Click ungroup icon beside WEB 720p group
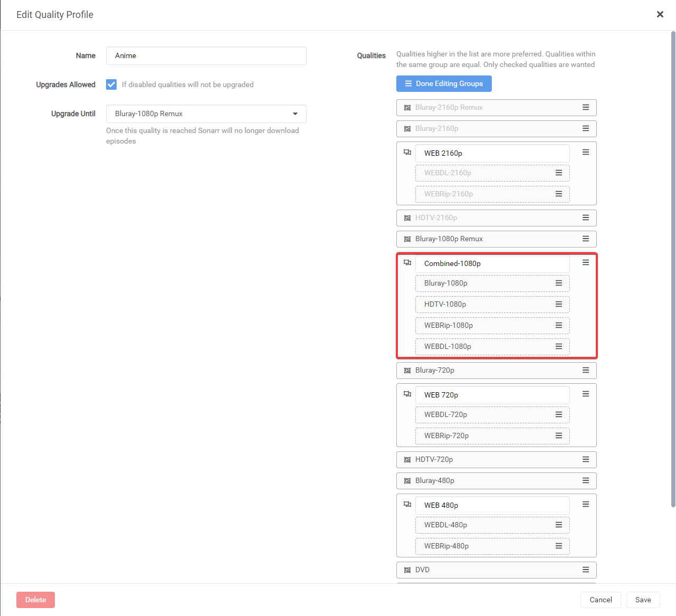This screenshot has width=676, height=616. click(x=407, y=394)
